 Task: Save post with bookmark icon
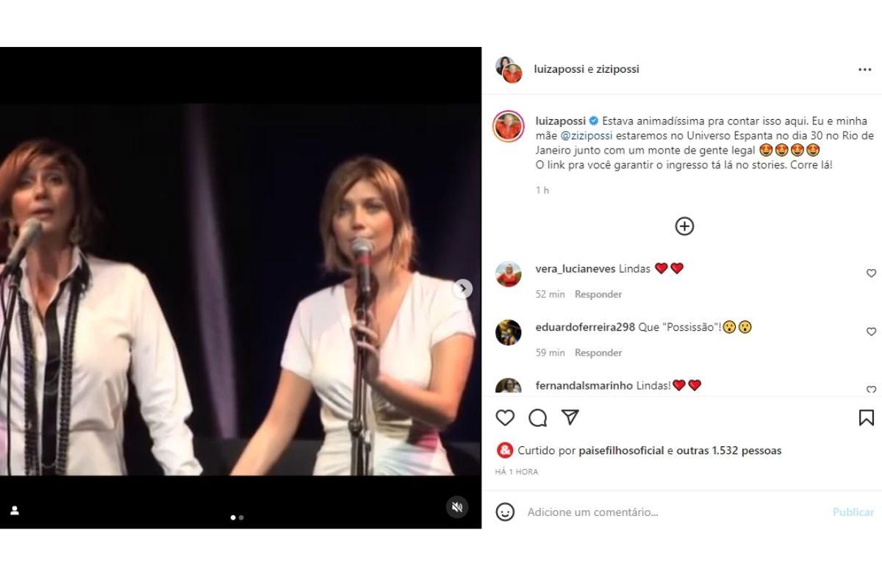[866, 417]
